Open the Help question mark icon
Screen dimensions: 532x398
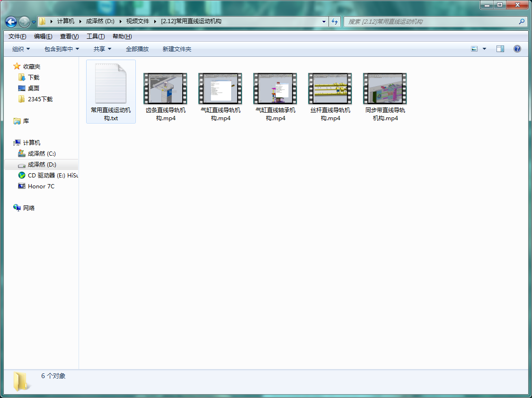[x=517, y=49]
